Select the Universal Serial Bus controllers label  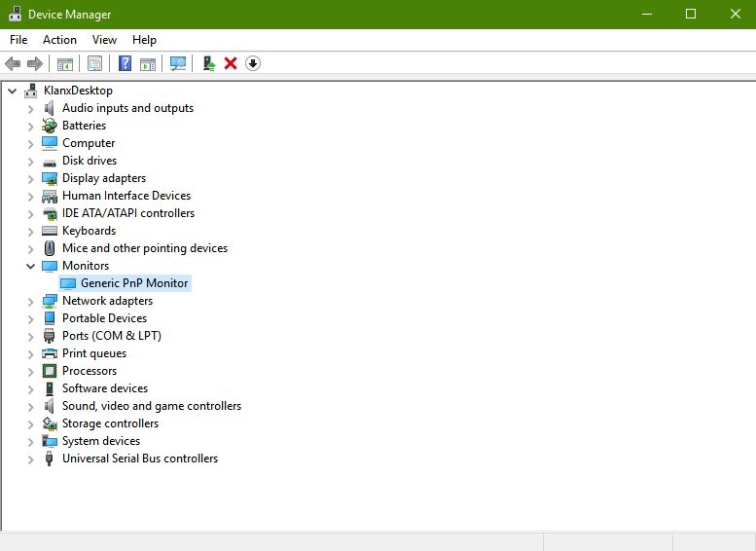[140, 459]
